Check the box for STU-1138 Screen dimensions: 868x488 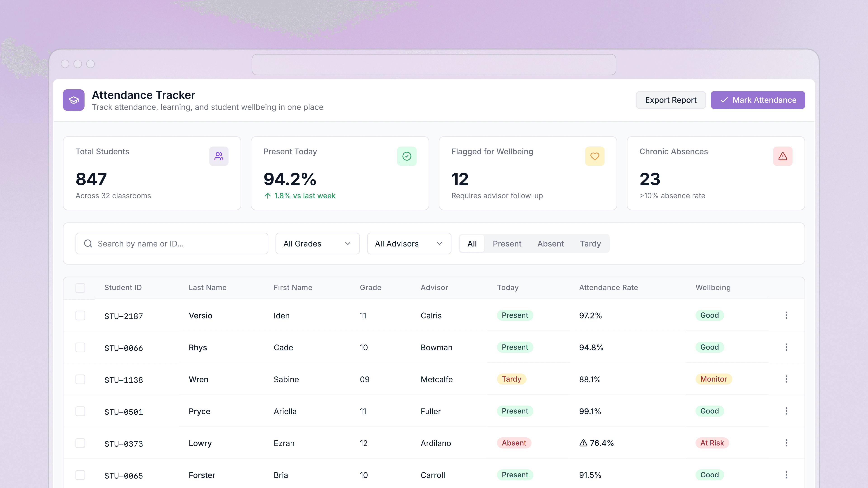click(80, 380)
